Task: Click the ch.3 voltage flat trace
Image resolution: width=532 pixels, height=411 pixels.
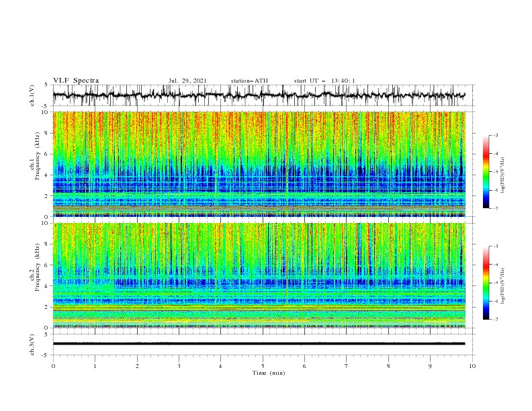Action: (259, 344)
